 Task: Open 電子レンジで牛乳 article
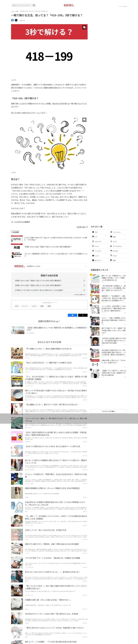tap(49, 395)
